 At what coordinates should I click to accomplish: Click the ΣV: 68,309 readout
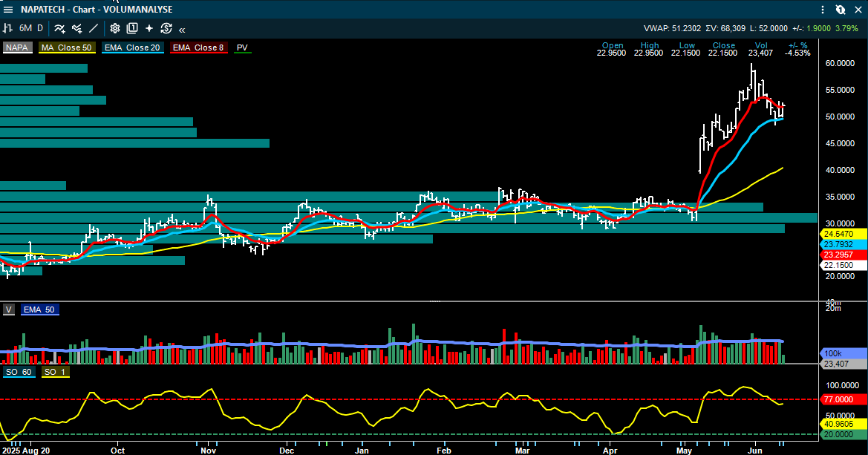(725, 28)
